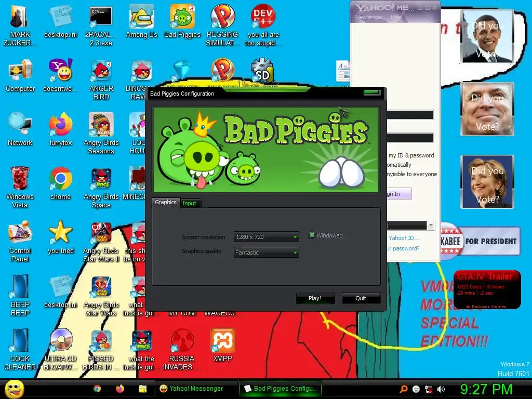Launch the PISSED BIRDS IN... shortcut
Viewport: 532px width, 399px height.
101,349
